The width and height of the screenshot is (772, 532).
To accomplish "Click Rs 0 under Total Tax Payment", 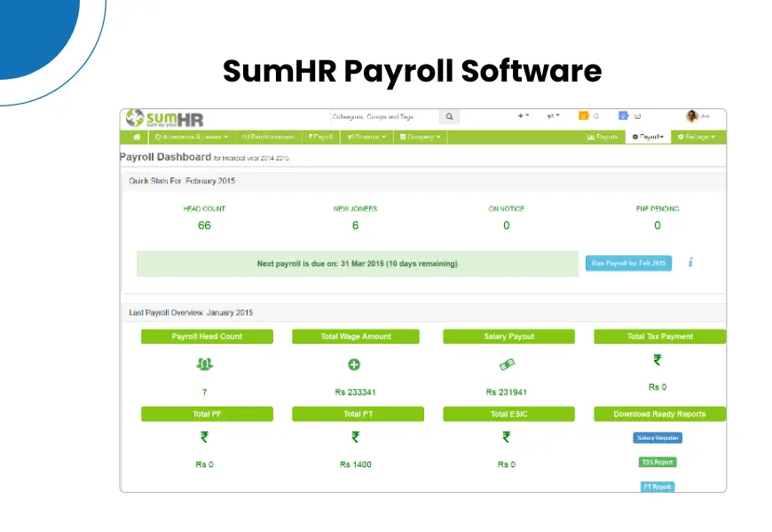I will coord(658,387).
